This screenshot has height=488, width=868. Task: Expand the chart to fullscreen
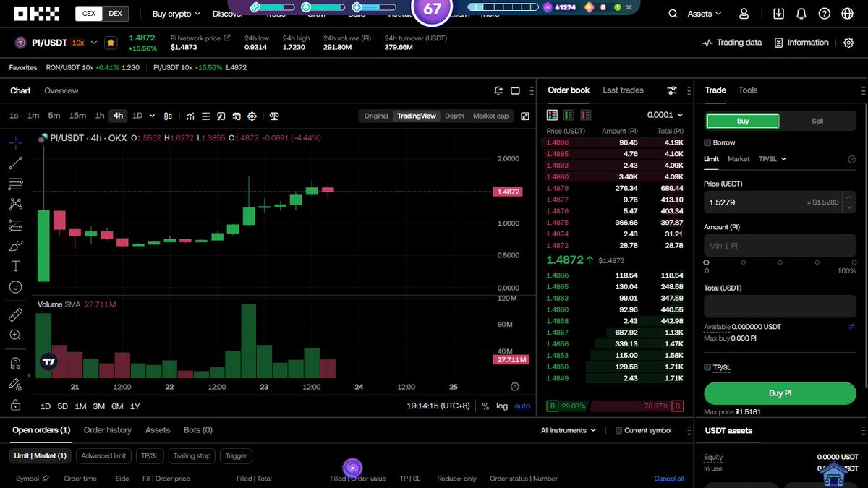[525, 116]
